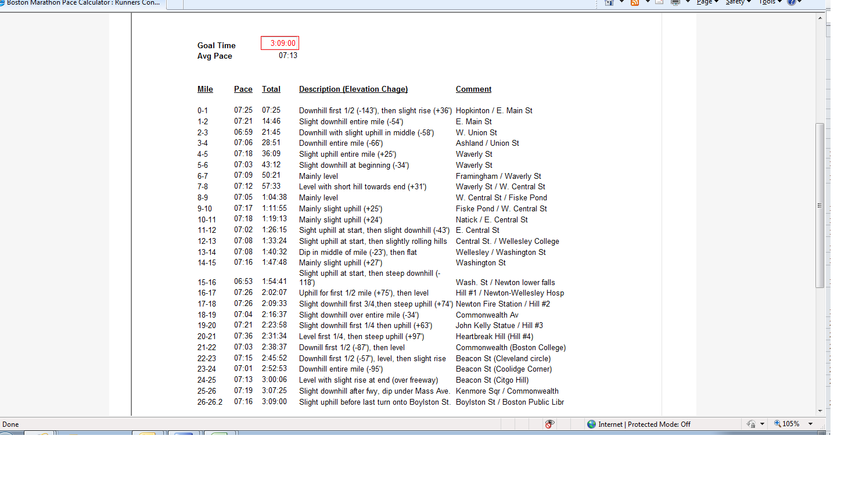The image size is (841, 504).
Task: Open the blue Help question-mark icon
Action: 792,2
